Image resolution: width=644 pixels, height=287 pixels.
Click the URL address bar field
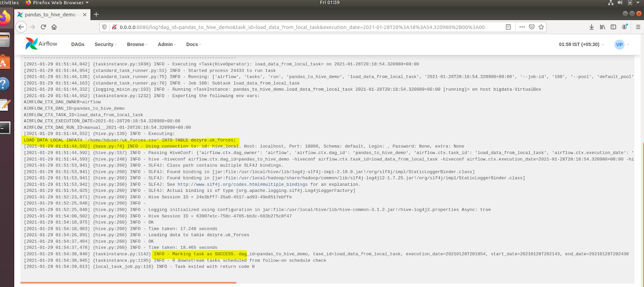302,27
